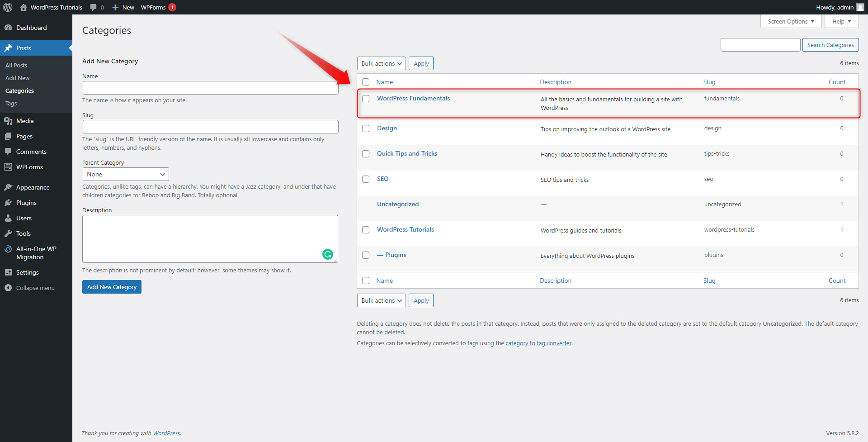The width and height of the screenshot is (868, 442).
Task: Tick the Design category checkbox
Action: (366, 128)
